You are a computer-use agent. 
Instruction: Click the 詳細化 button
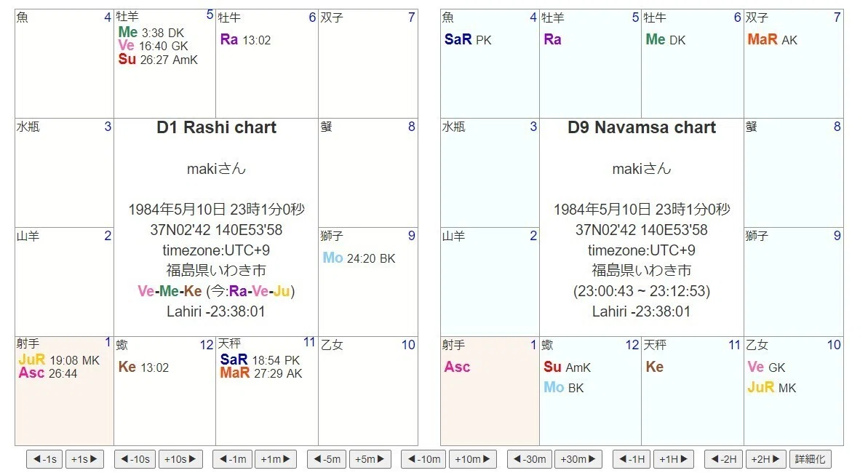(810, 459)
